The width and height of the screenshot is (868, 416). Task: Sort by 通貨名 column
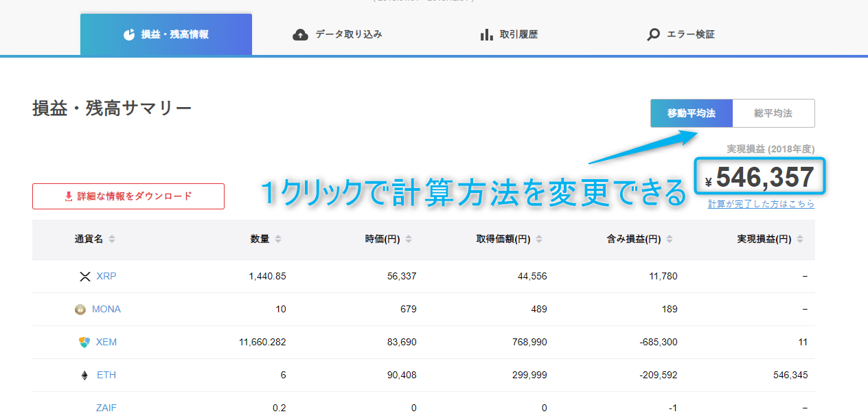(x=95, y=240)
